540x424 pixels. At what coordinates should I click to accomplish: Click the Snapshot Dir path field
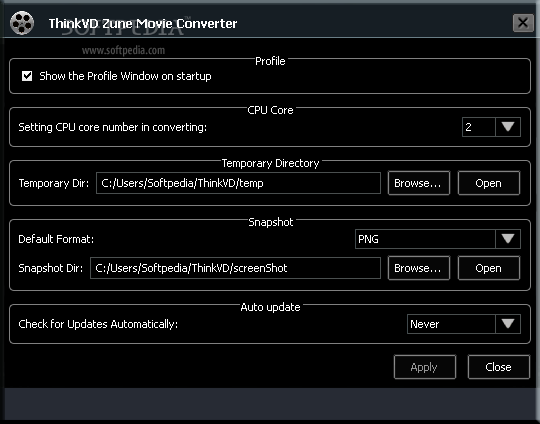(x=235, y=268)
